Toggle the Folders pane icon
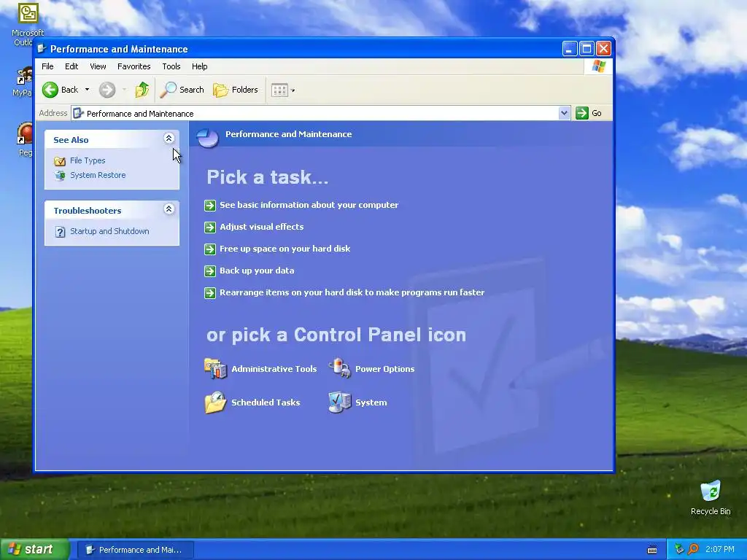This screenshot has height=560, width=747. click(x=220, y=90)
